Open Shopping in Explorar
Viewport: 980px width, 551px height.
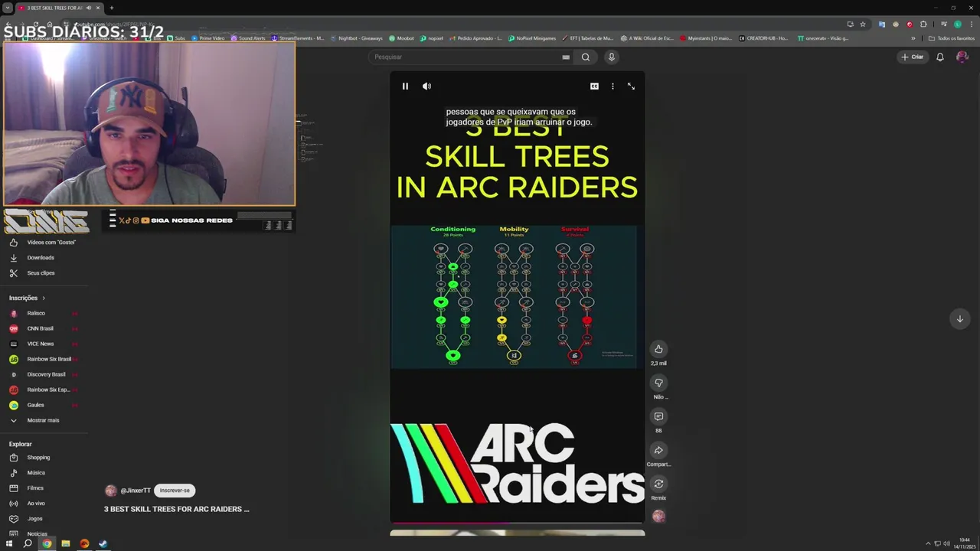[x=44, y=458]
